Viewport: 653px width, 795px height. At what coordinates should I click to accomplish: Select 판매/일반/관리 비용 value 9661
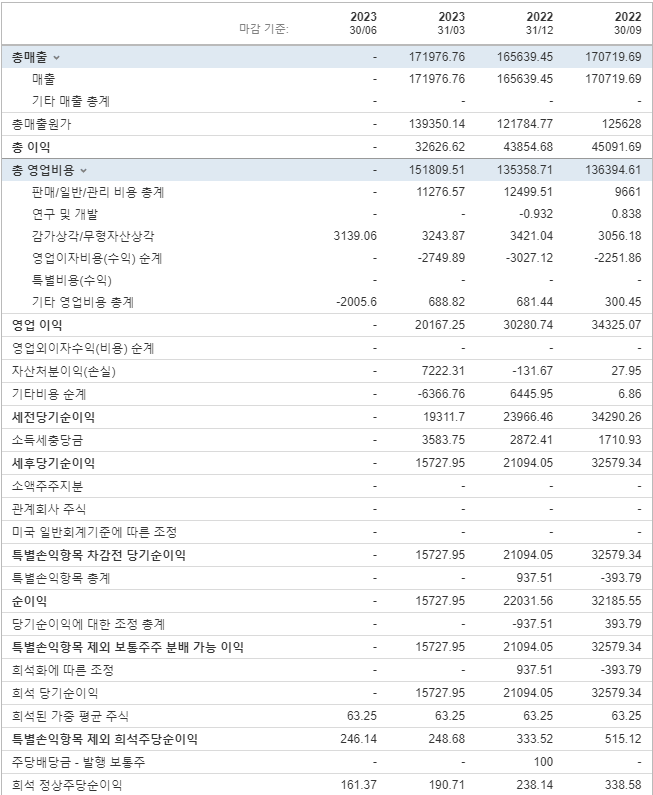630,192
